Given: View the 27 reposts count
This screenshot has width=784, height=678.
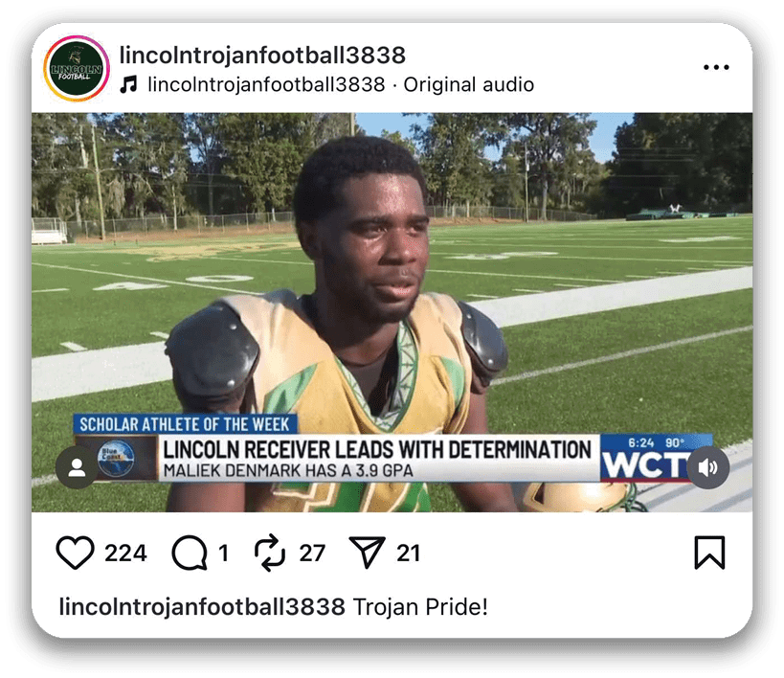Looking at the screenshot, I should click(312, 553).
